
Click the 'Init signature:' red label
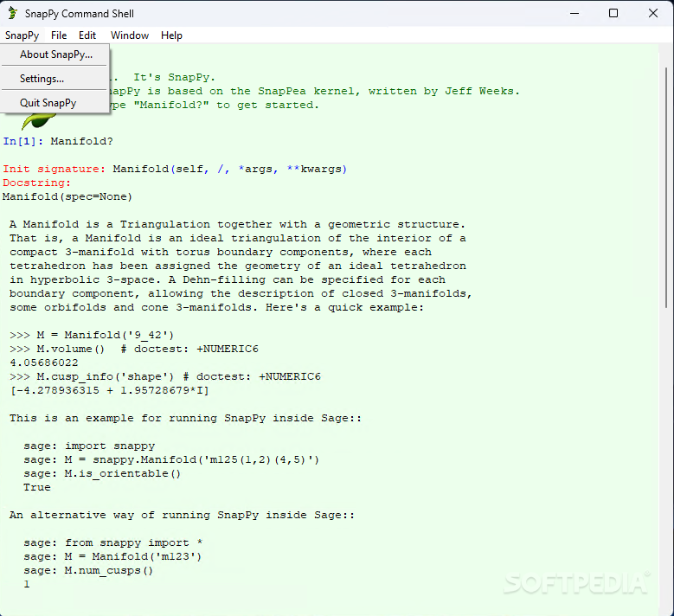click(54, 169)
